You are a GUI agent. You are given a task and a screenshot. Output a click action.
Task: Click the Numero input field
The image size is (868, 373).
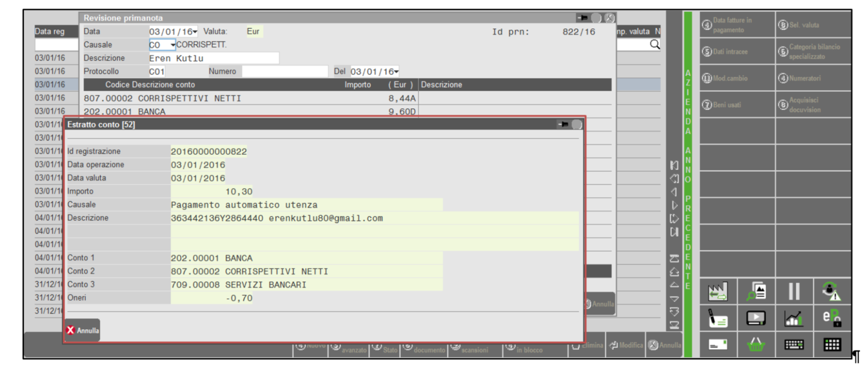[284, 71]
